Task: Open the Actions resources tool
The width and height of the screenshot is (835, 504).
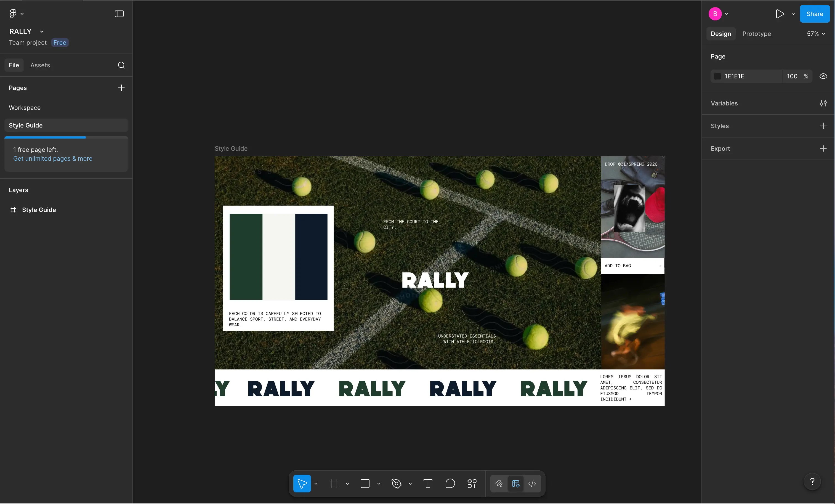Action: click(472, 483)
